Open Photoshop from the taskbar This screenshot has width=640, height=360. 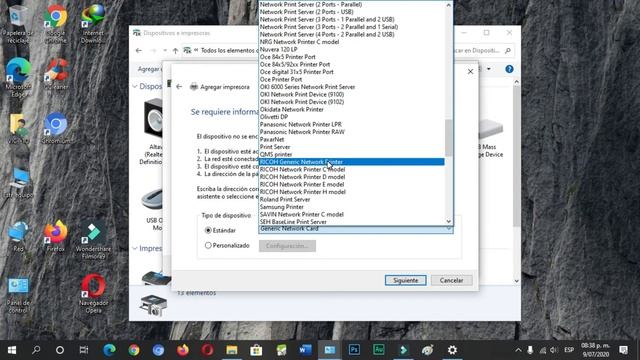[354, 350]
